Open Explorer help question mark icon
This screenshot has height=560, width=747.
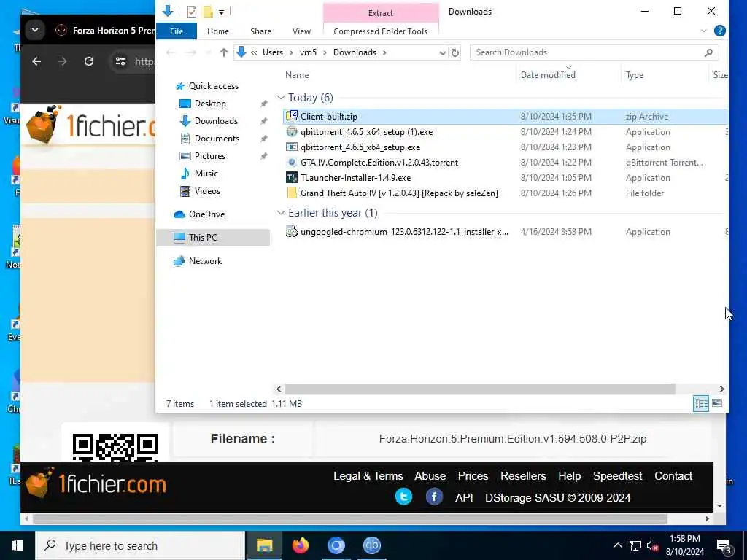[719, 31]
